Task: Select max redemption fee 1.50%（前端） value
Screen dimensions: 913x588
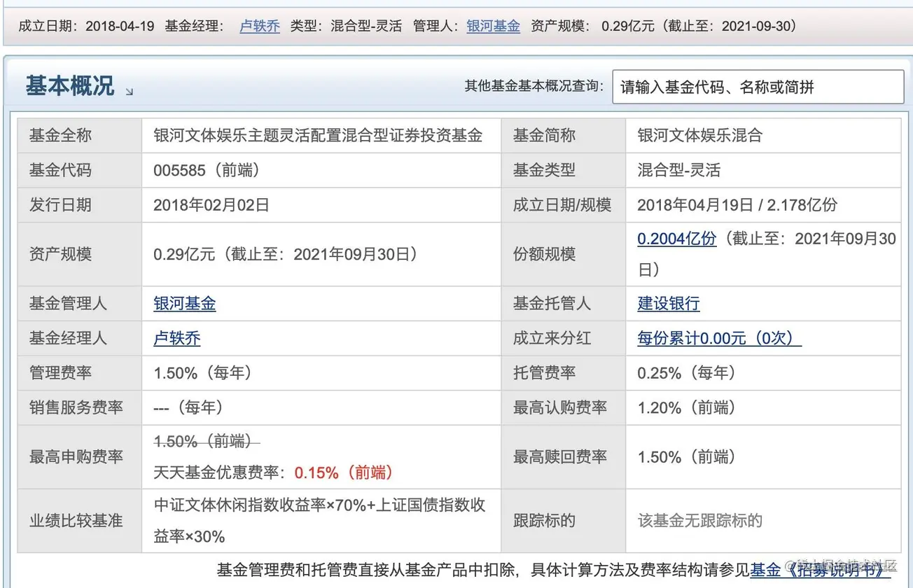Action: [x=686, y=457]
